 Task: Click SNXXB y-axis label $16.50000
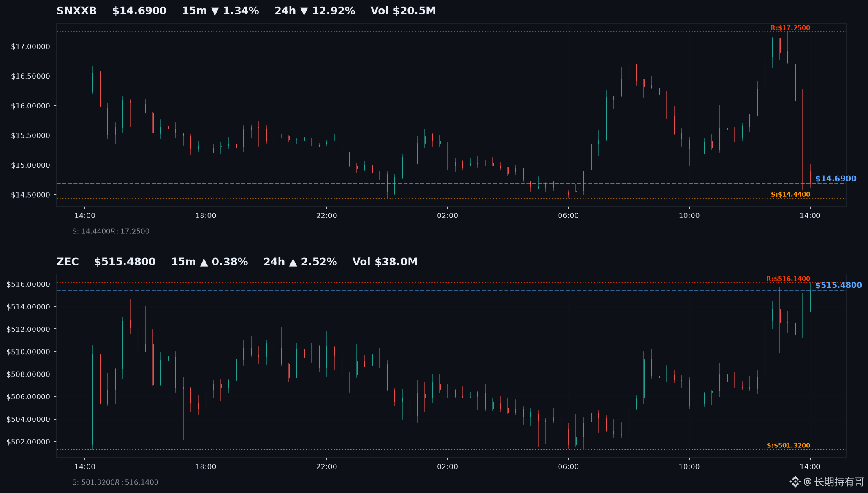tap(30, 76)
